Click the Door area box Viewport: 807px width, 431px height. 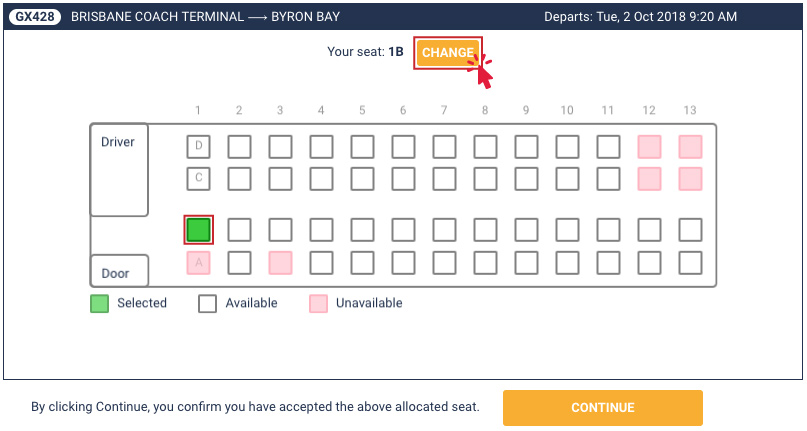click(119, 270)
